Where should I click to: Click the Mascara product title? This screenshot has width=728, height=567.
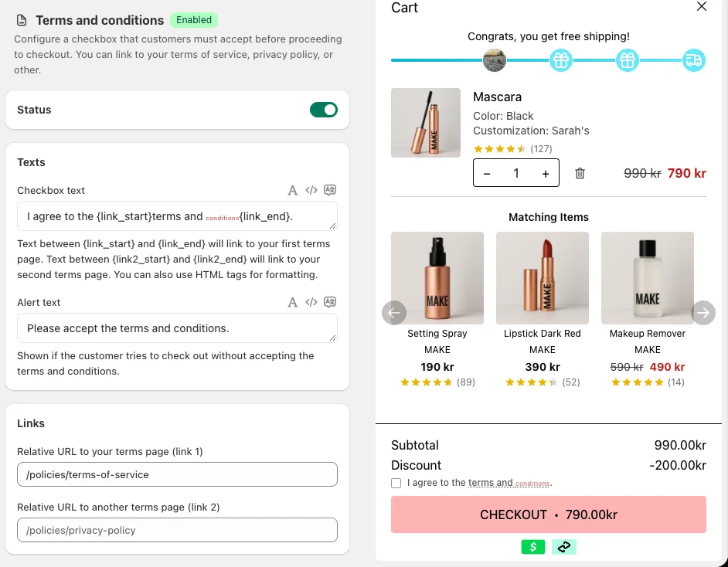[x=497, y=97]
